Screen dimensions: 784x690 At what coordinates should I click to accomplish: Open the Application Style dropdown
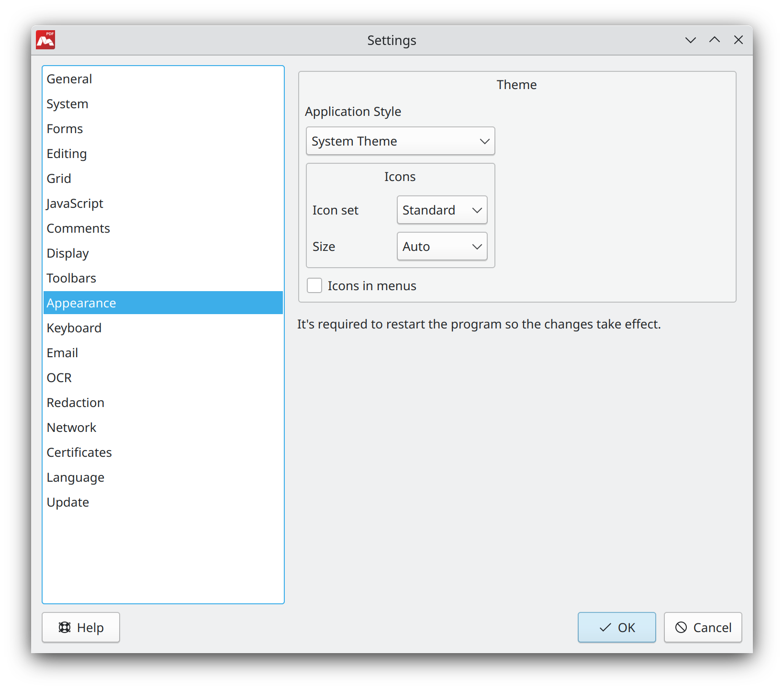point(400,141)
